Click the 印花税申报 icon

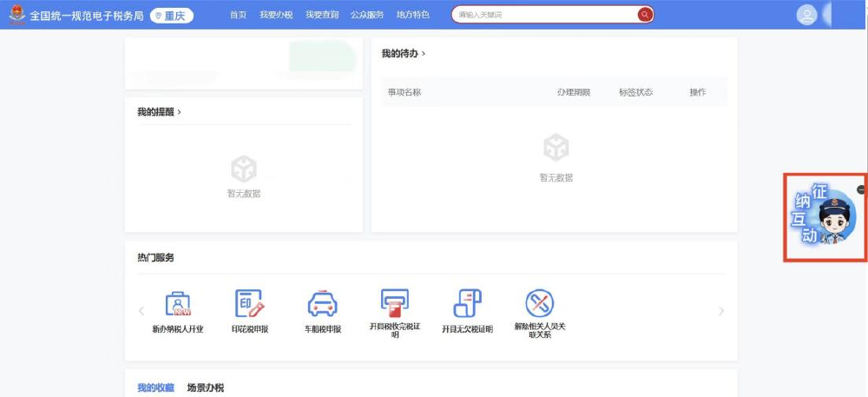tap(249, 305)
